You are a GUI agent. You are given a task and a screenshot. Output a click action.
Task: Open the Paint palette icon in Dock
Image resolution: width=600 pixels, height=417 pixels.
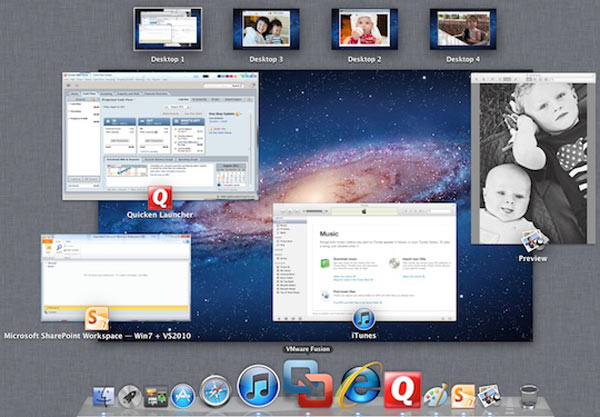coord(436,394)
